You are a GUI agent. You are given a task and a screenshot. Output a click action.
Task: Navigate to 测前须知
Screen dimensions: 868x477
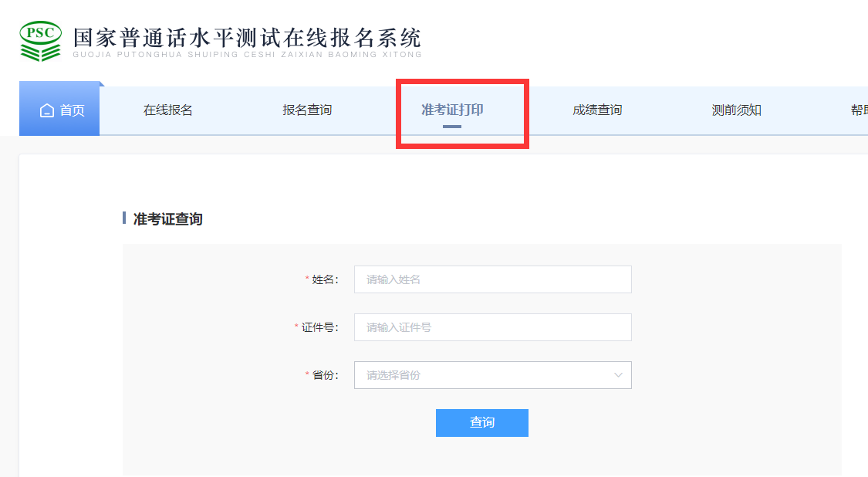pos(736,110)
